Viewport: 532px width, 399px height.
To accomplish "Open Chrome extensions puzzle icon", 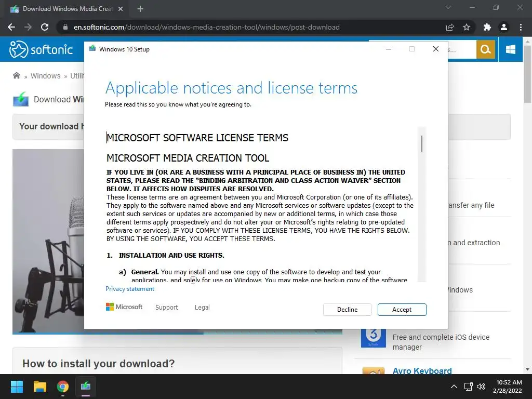I will pos(487,27).
